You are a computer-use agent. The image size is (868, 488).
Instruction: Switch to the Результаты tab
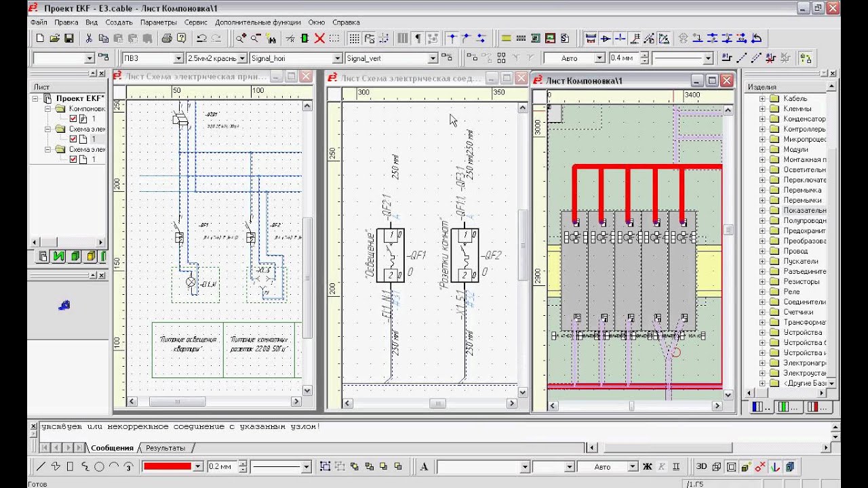coord(165,448)
